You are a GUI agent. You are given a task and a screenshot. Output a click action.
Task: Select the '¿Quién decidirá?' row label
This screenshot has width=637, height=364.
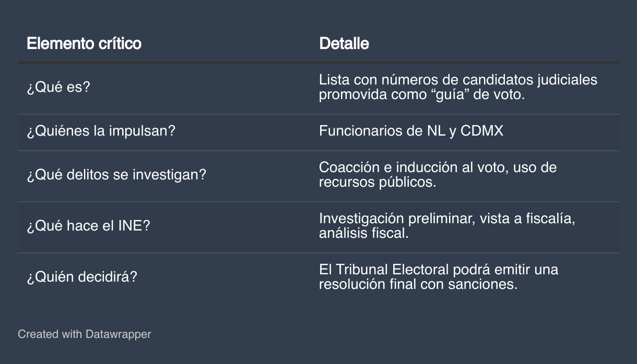click(x=82, y=277)
